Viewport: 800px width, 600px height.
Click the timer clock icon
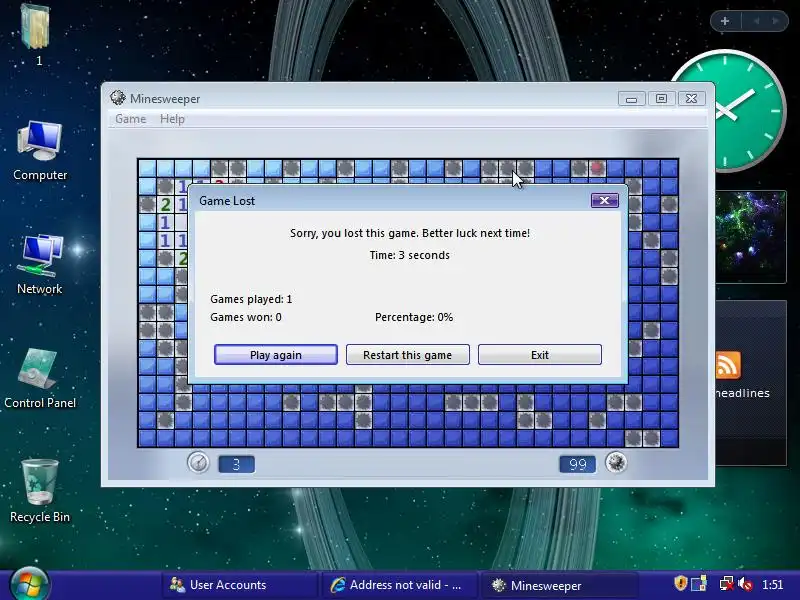point(198,463)
